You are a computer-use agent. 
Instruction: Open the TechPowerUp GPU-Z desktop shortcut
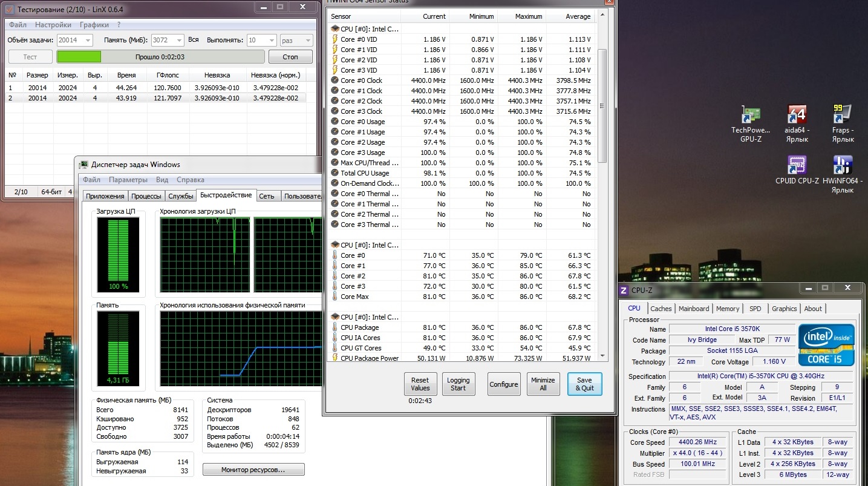[751, 125]
